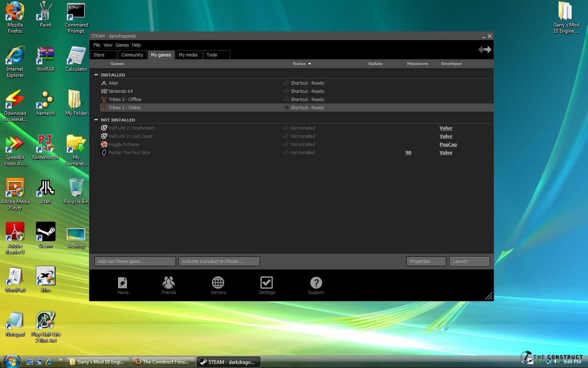The width and height of the screenshot is (588, 368).
Task: Switch to the Store tab
Action: coord(104,55)
